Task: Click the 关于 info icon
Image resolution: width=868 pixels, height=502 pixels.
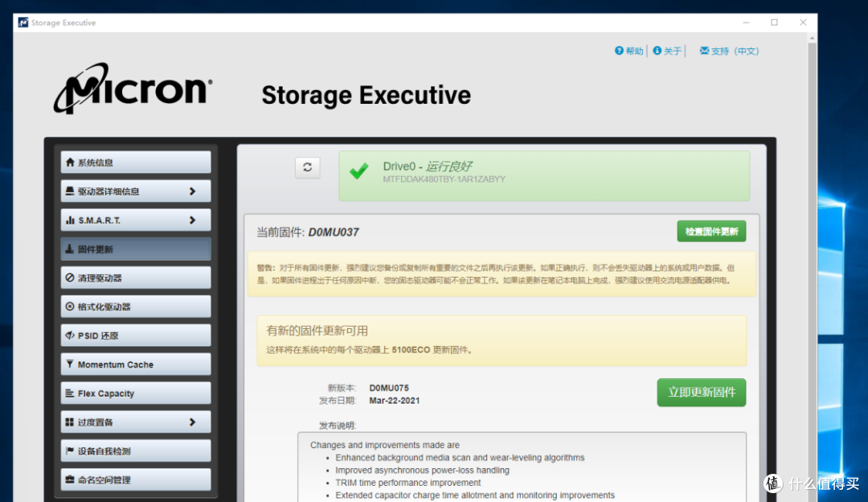Action: (x=657, y=51)
